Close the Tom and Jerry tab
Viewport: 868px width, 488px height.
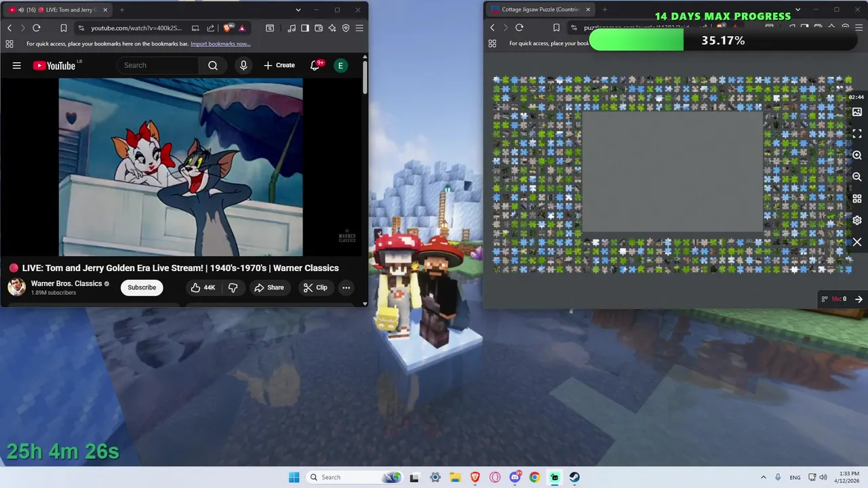(105, 9)
